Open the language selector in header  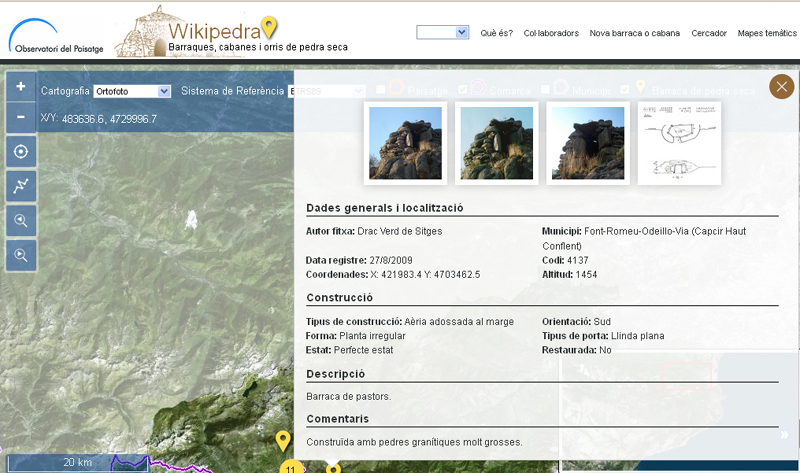[x=442, y=33]
